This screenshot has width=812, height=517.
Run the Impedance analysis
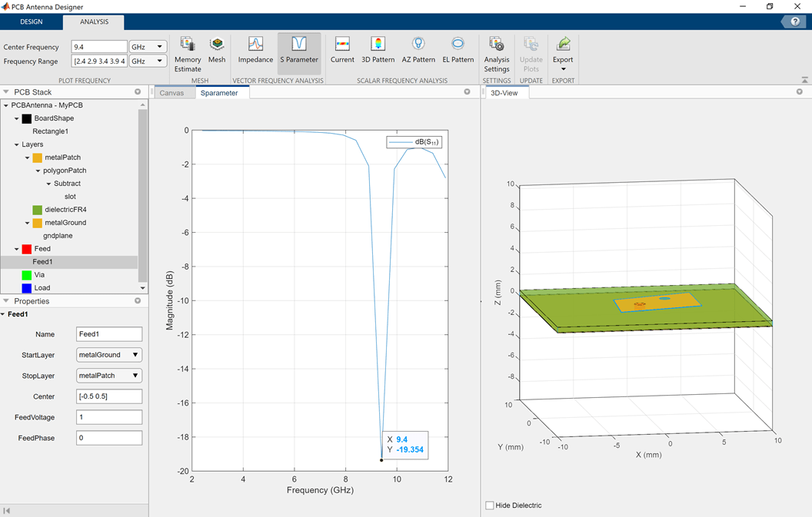tap(255, 51)
